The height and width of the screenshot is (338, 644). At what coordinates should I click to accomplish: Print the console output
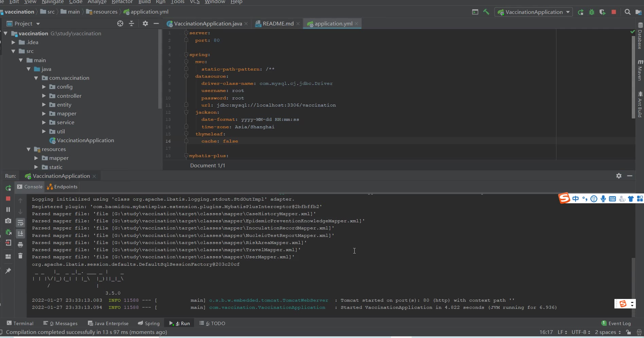[20, 245]
